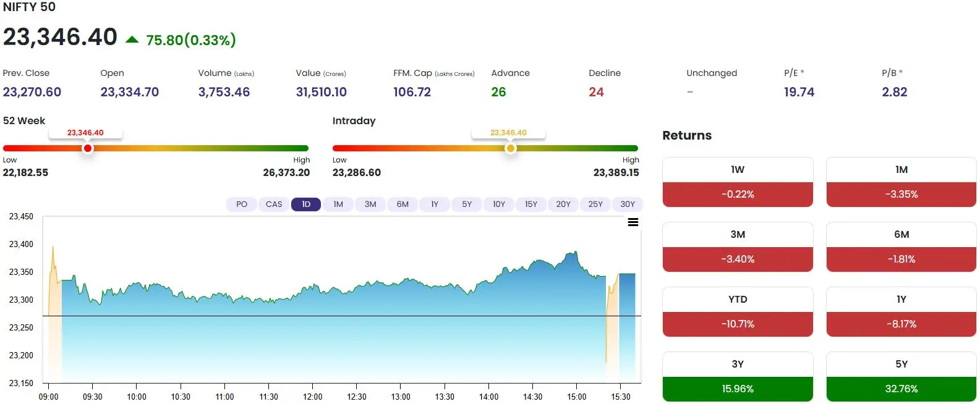Click the Intraday high value 23,389.15
The image size is (980, 404).
pos(616,172)
